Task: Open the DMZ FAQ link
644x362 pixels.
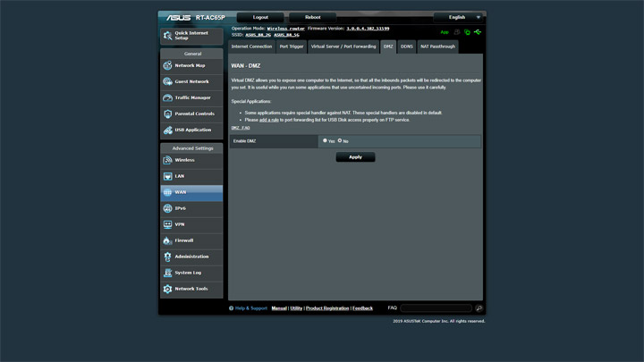Action: pyautogui.click(x=241, y=128)
